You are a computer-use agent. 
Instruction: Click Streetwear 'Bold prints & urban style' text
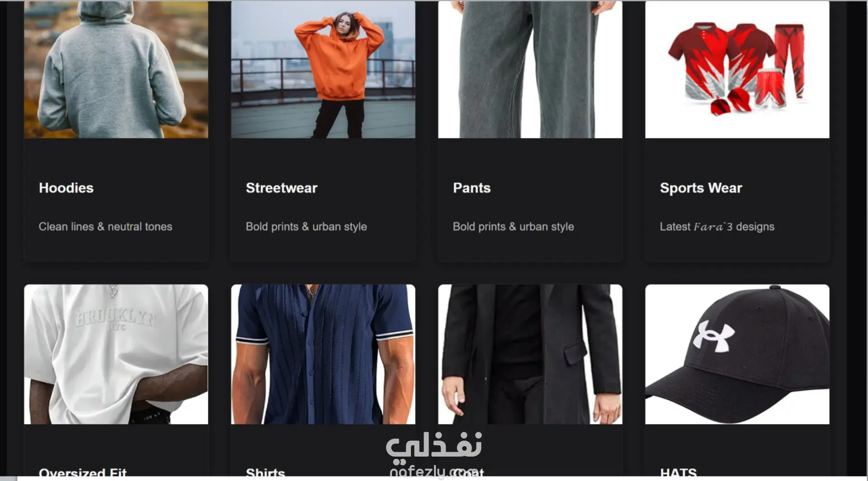coord(307,226)
